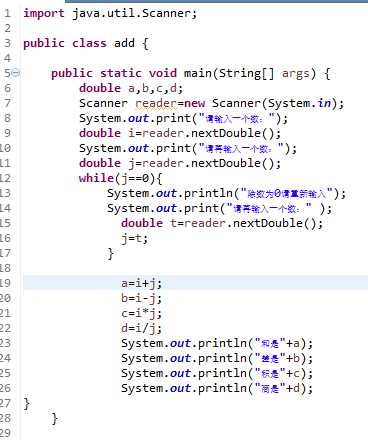Click the closing brace on line 17

tap(111, 254)
